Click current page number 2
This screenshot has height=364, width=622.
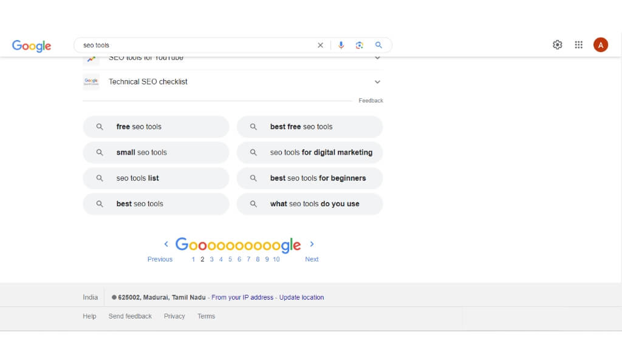click(x=202, y=260)
